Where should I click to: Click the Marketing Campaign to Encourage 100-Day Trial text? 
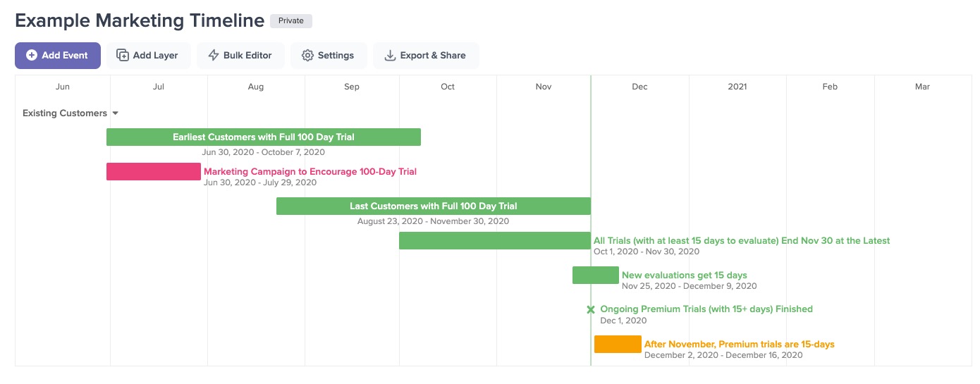pyautogui.click(x=310, y=172)
